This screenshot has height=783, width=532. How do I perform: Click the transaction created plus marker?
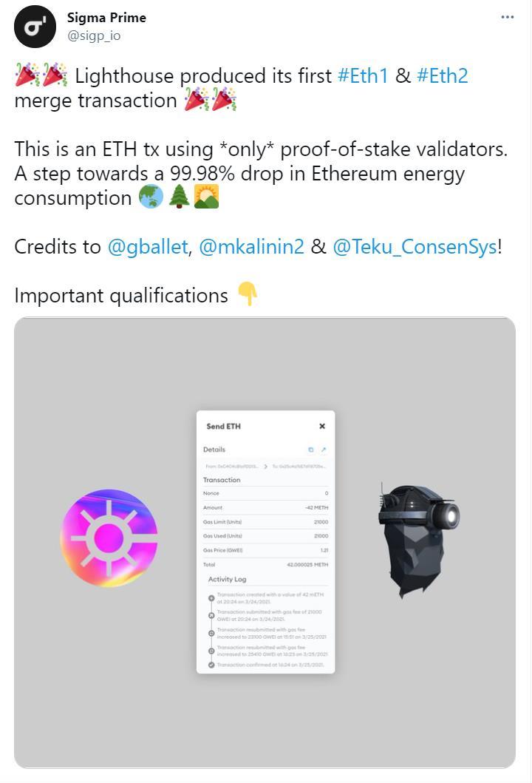coord(211,597)
